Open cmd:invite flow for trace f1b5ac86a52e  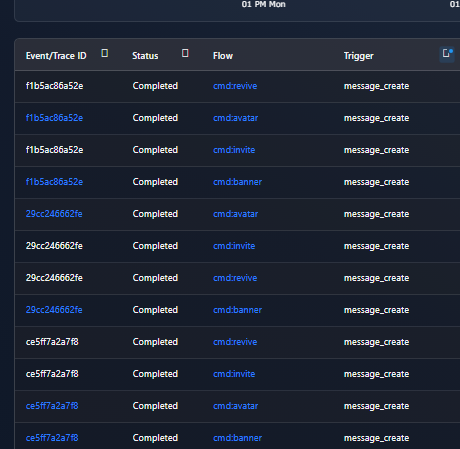coord(234,150)
